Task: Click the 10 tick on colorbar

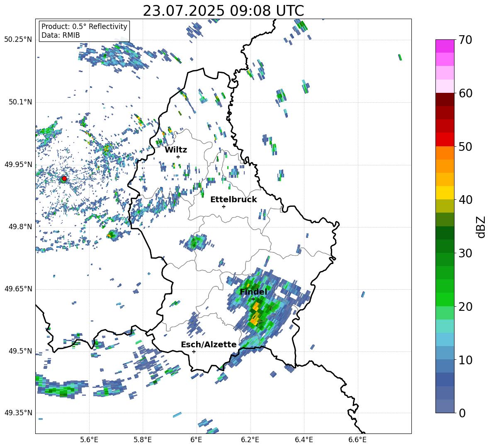Action: (x=465, y=360)
